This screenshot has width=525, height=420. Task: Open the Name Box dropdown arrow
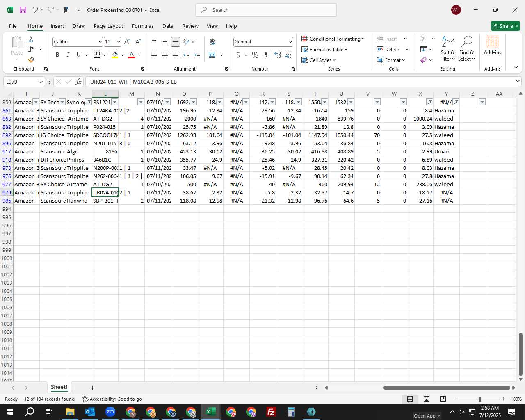coord(40,82)
